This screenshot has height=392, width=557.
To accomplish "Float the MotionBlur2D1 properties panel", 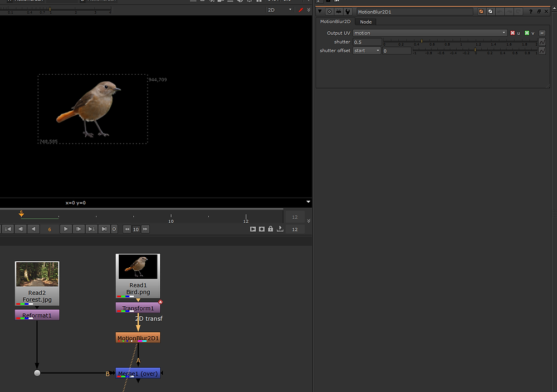I will pyautogui.click(x=539, y=11).
